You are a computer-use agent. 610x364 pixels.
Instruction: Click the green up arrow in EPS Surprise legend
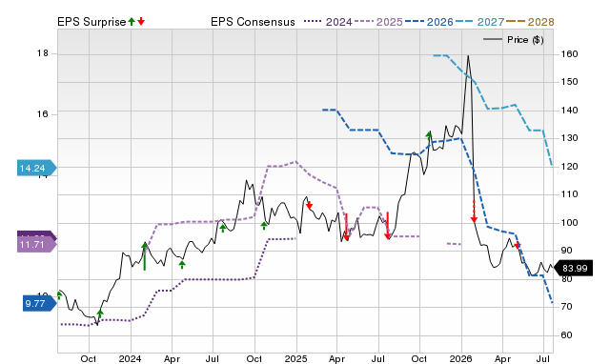click(x=132, y=21)
